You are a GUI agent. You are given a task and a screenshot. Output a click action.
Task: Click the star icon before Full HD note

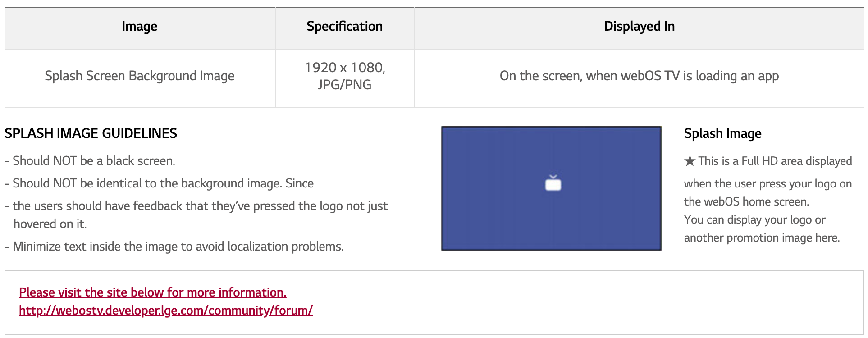point(690,161)
